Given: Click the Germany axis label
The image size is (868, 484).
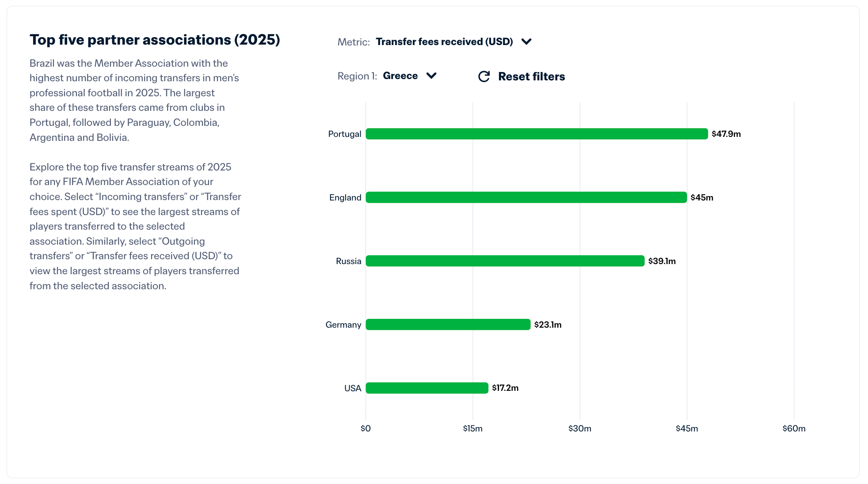Looking at the screenshot, I should point(343,325).
